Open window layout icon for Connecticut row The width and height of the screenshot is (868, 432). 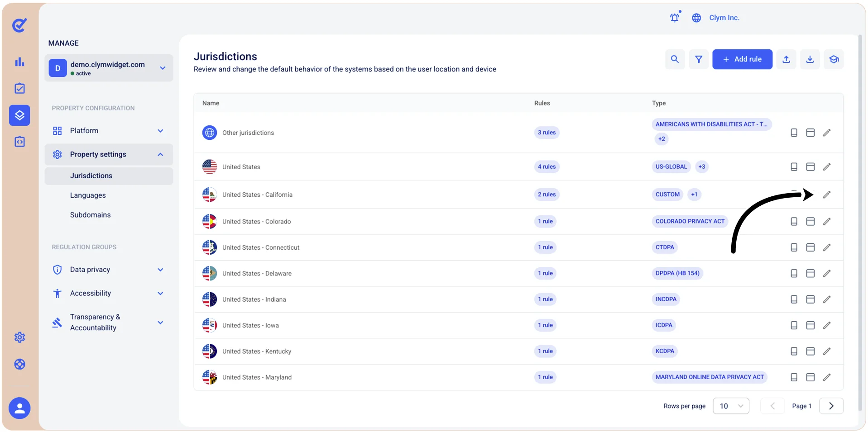pyautogui.click(x=810, y=247)
